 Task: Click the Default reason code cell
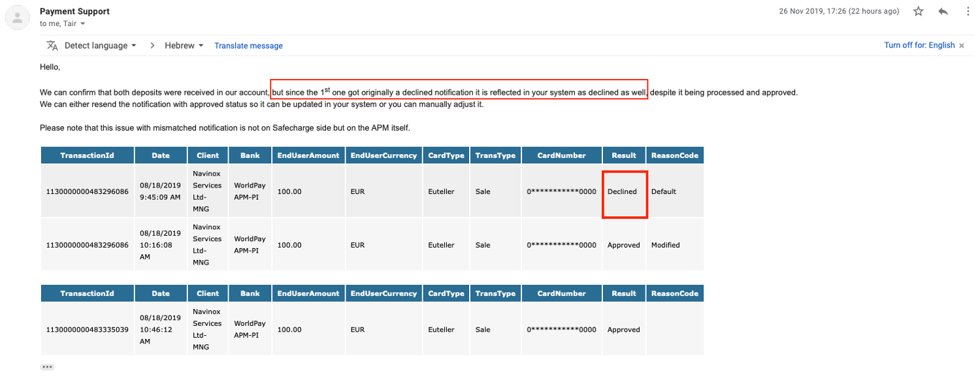tap(663, 192)
